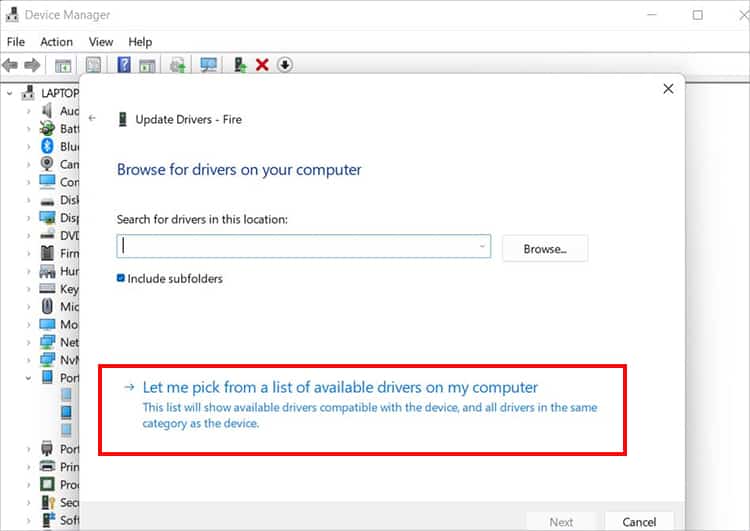Select the Security devices category icon

48,502
